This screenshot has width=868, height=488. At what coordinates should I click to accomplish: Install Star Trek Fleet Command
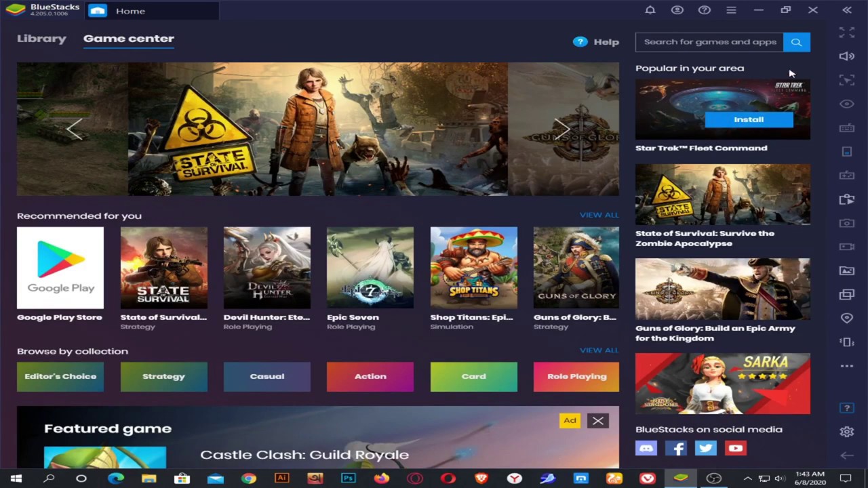point(749,119)
